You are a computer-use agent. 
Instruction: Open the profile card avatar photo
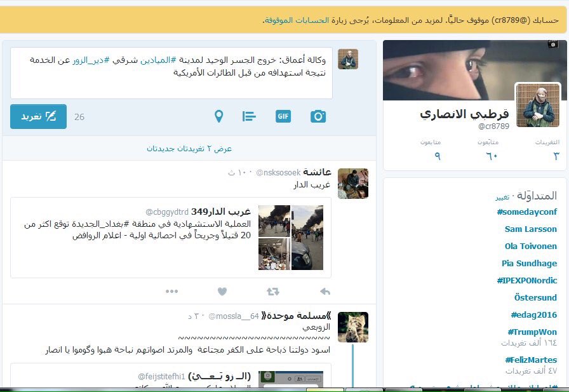tap(538, 105)
